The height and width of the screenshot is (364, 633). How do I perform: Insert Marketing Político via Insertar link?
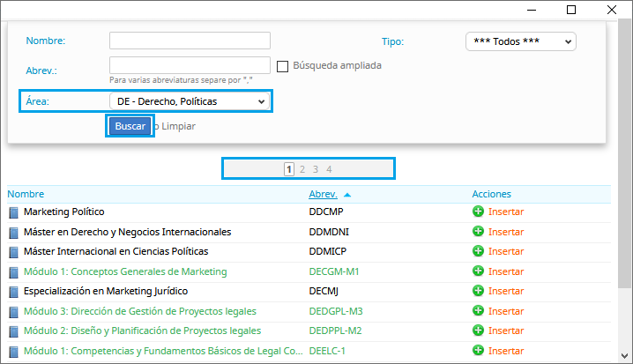coord(506,212)
